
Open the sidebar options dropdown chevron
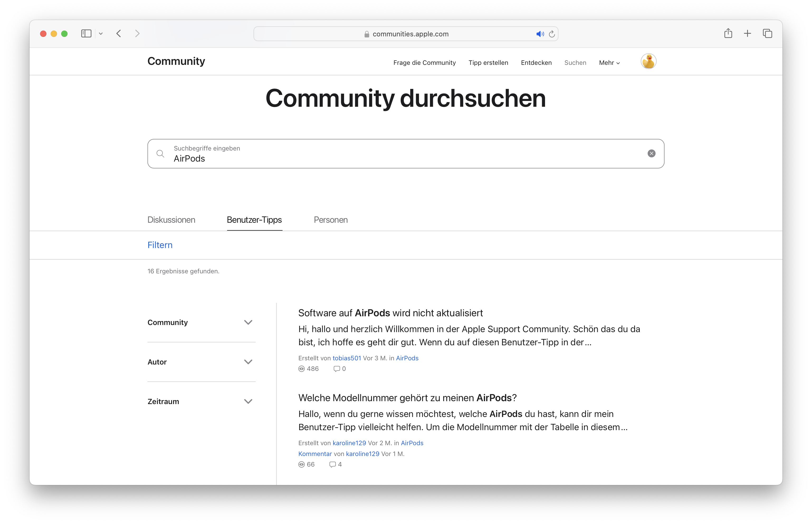pos(101,33)
